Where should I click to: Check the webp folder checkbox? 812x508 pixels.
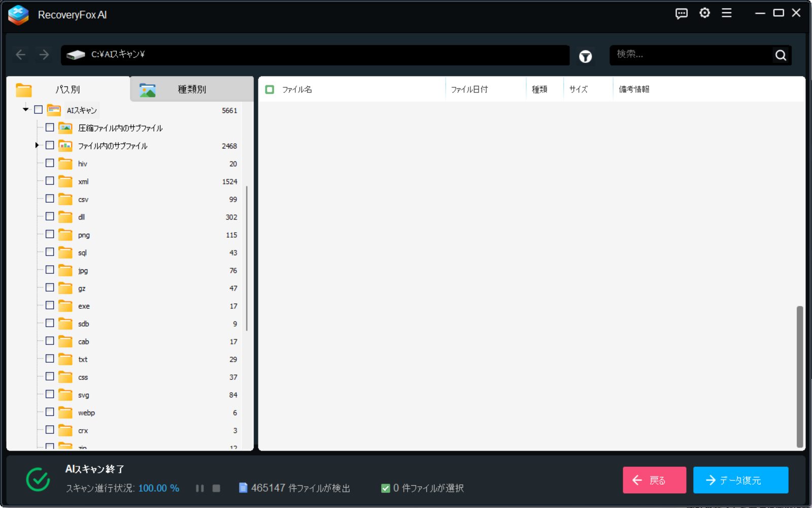pyautogui.click(x=50, y=411)
